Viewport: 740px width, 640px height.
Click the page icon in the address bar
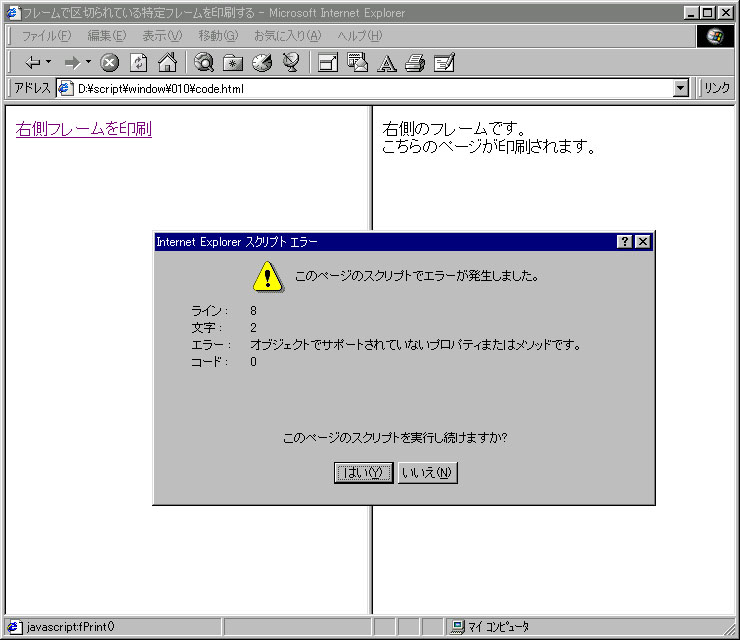coord(65,88)
